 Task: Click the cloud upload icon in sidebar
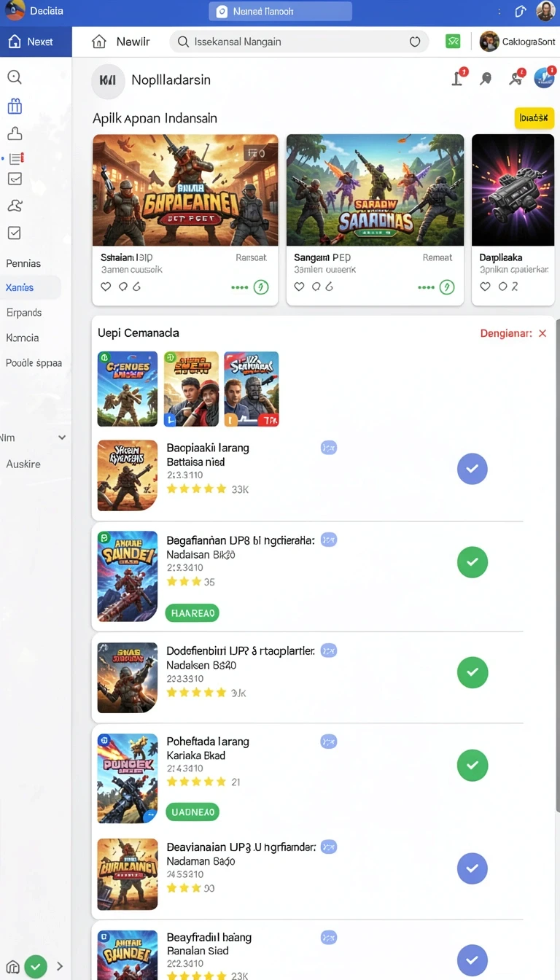(15, 133)
